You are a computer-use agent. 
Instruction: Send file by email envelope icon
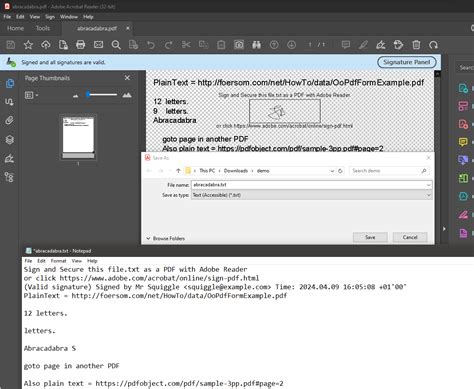click(98, 45)
